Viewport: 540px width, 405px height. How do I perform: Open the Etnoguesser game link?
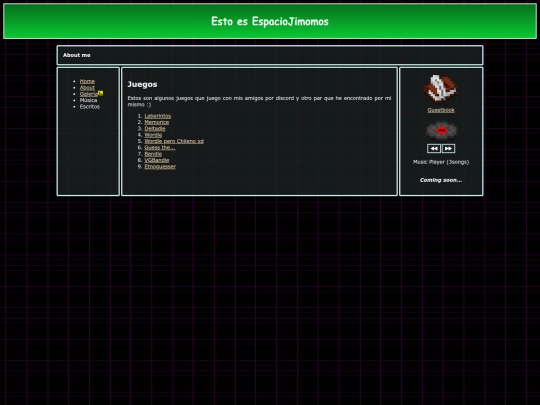point(160,166)
